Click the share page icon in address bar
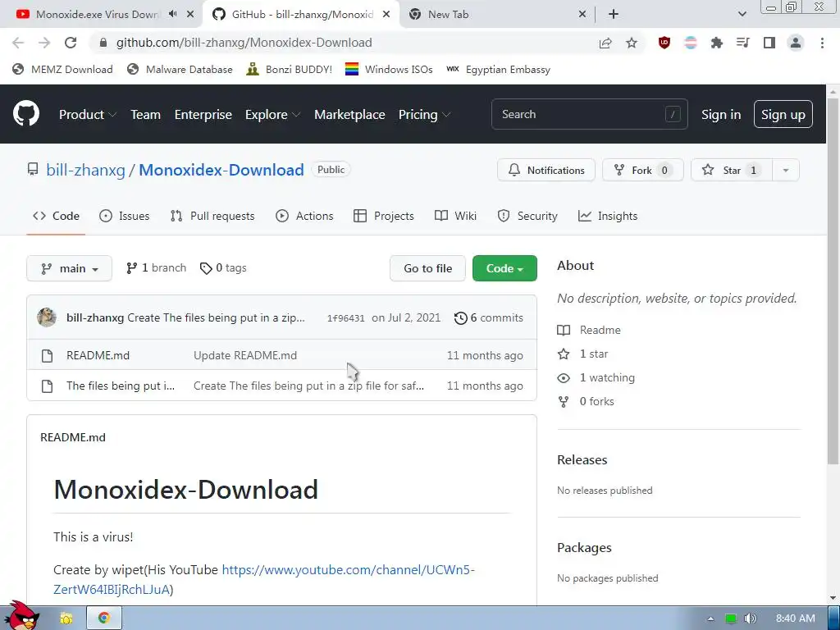 tap(605, 43)
